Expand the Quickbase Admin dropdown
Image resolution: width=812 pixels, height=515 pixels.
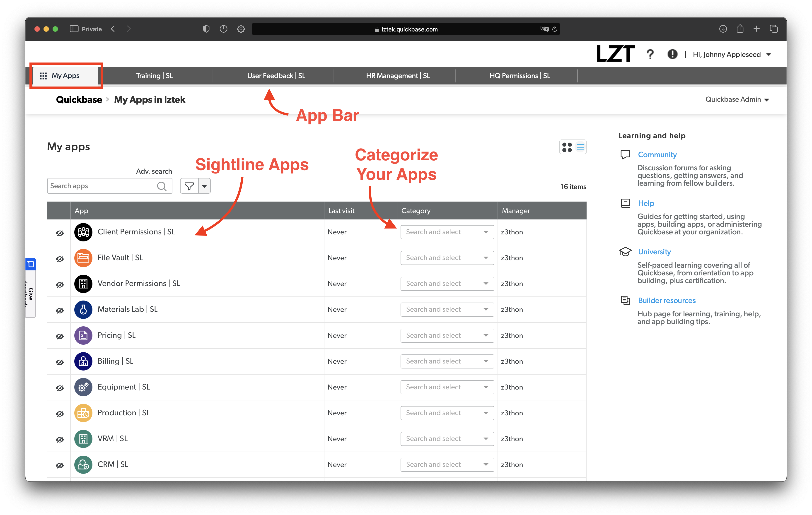(737, 99)
